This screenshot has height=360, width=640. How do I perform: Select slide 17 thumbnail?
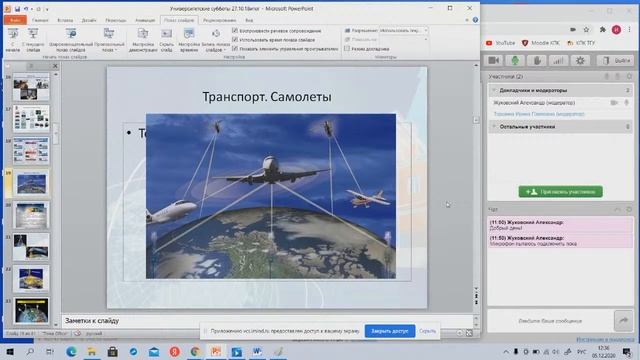31,119
